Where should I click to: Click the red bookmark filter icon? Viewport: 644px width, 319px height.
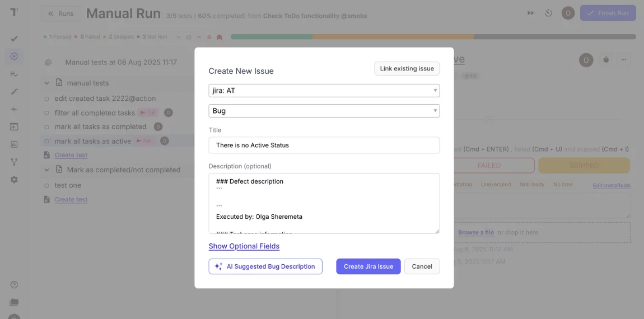(x=220, y=37)
